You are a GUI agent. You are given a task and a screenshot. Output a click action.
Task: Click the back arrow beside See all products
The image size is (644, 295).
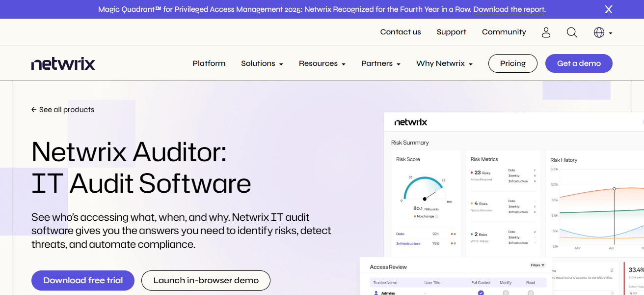click(x=33, y=109)
